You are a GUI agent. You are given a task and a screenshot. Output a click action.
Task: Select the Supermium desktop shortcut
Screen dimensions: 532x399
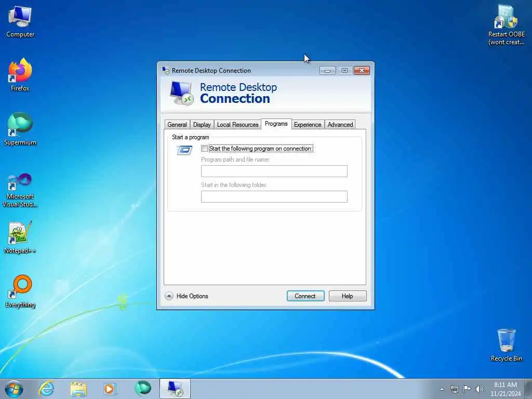(20, 129)
